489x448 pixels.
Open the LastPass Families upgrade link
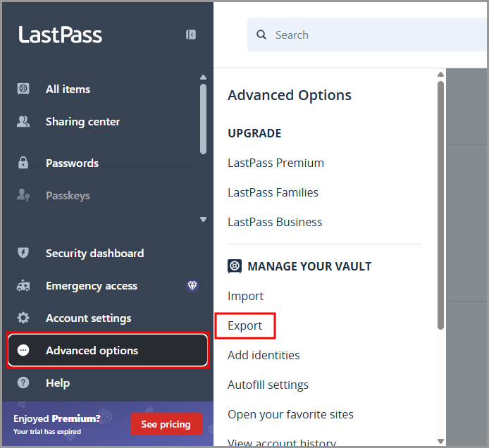point(273,192)
